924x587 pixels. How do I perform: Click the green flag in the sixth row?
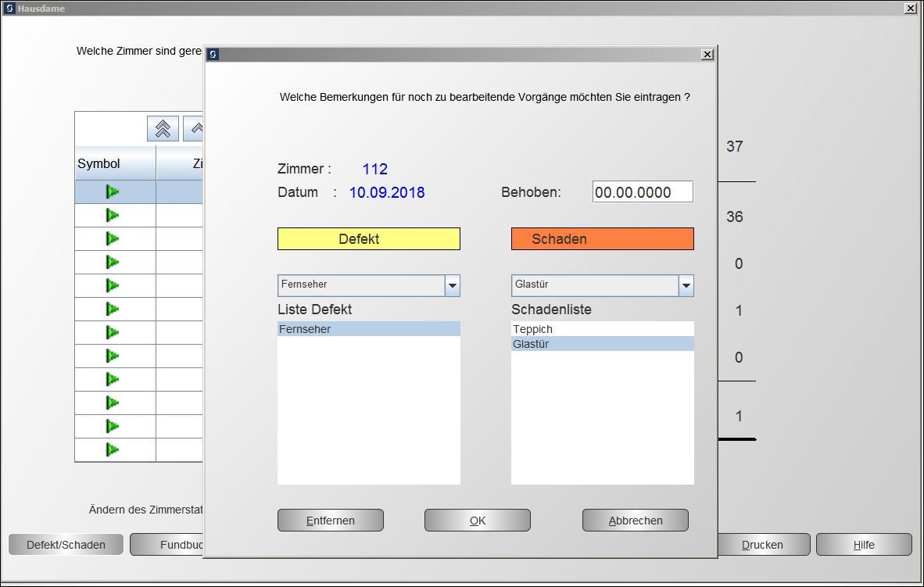click(113, 309)
